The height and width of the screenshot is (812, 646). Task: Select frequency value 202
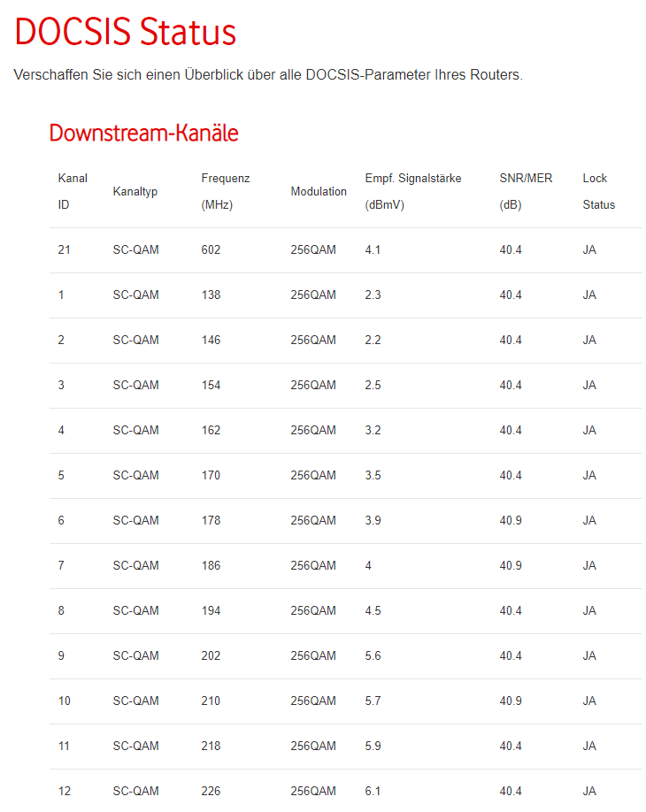[211, 655]
